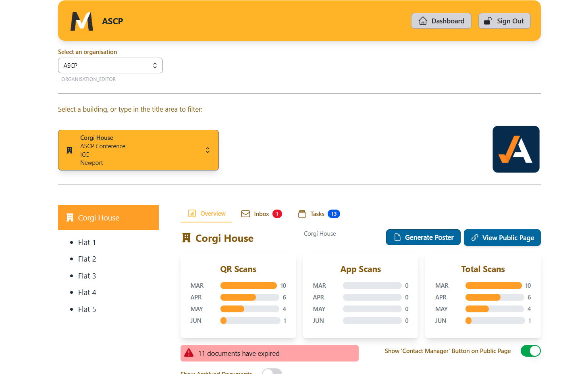588x374 pixels.
Task: Select Corgi House in sidebar
Action: coord(108,218)
